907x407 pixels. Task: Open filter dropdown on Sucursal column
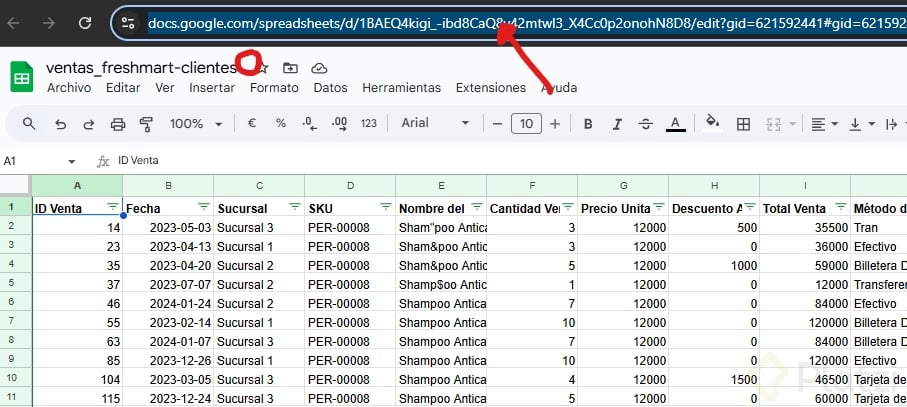294,207
